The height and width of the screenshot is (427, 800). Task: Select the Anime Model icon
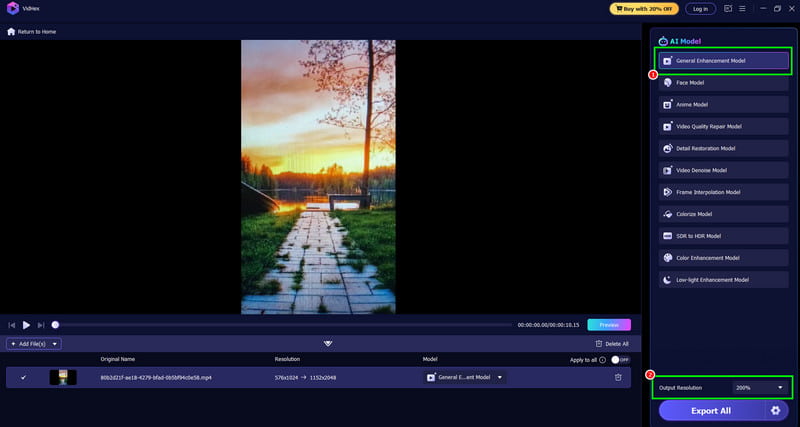click(667, 104)
